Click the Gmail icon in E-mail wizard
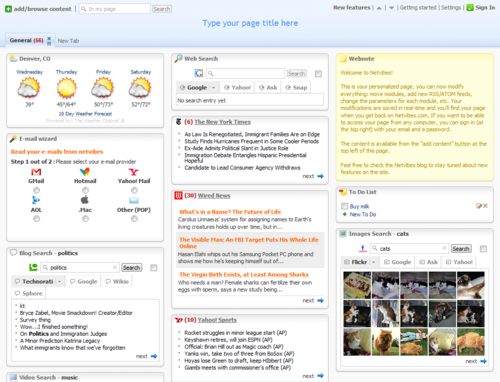Viewport: 500px width, 382px height. tap(36, 172)
